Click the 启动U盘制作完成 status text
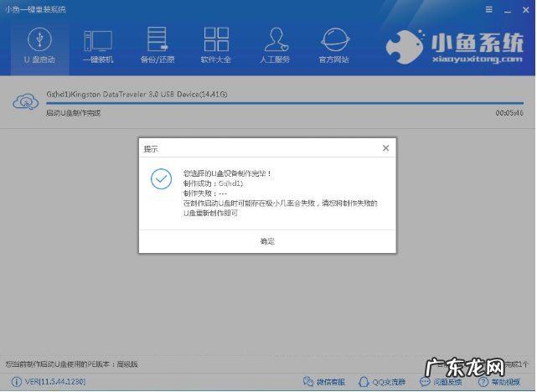Screen dimensions: 537x392 [73, 113]
